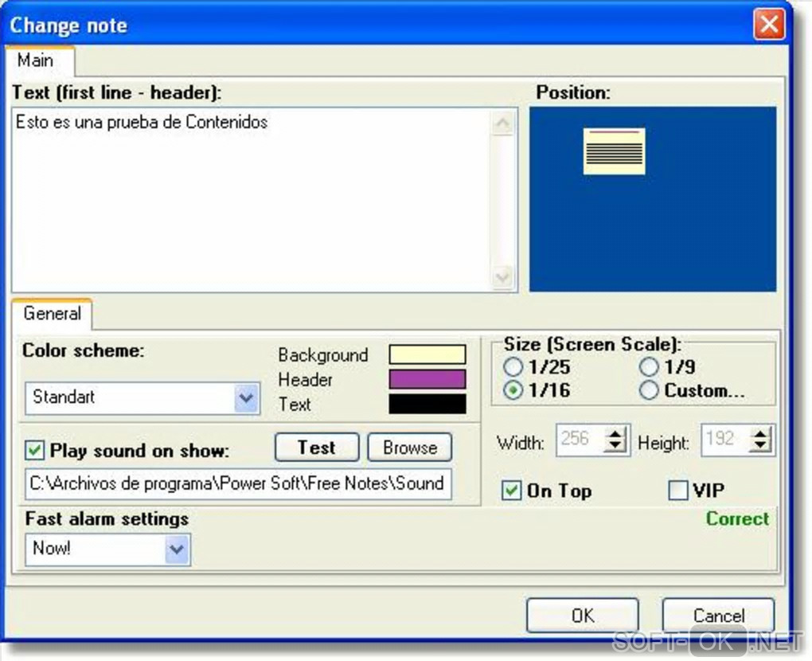
Task: Select the 1/25 size radio button
Action: pos(513,367)
